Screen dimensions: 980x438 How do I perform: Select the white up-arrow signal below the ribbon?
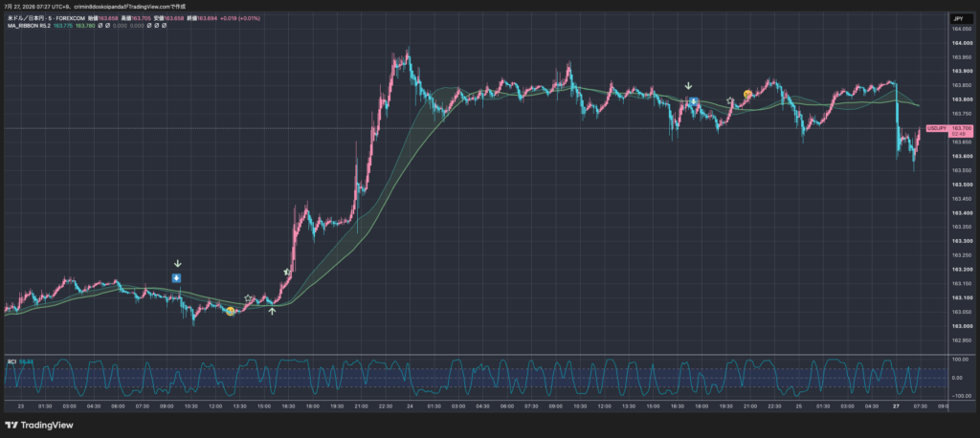click(x=272, y=310)
